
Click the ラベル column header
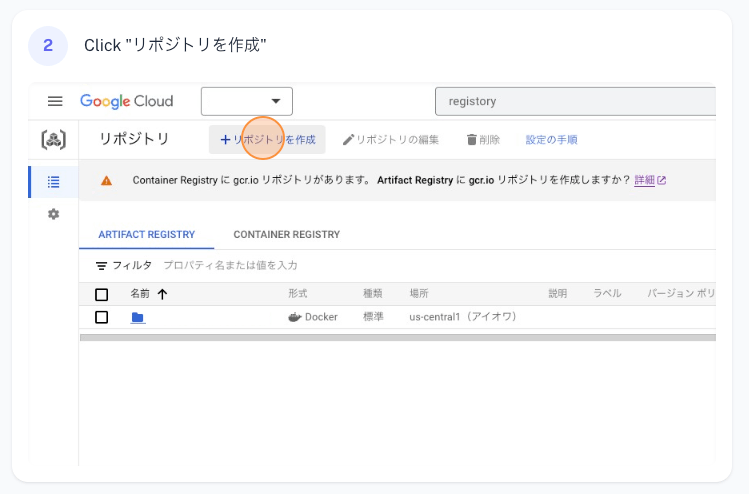[x=607, y=293]
